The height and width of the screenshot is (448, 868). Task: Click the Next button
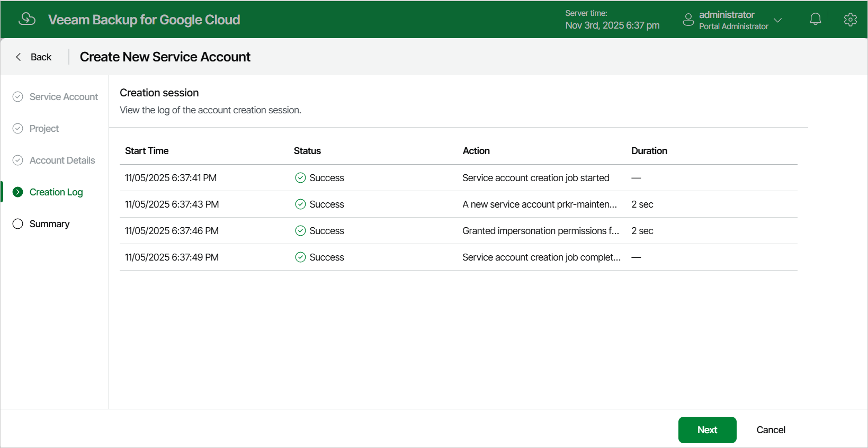click(708, 430)
